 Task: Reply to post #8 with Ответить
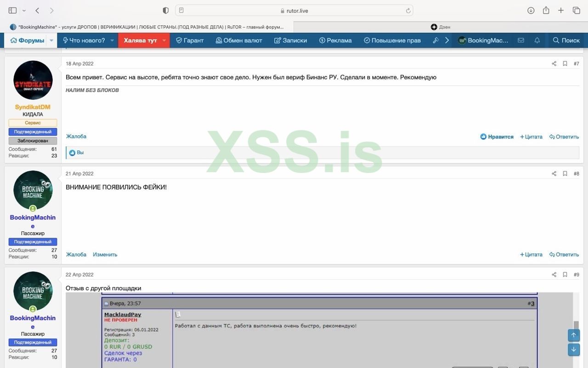564,254
